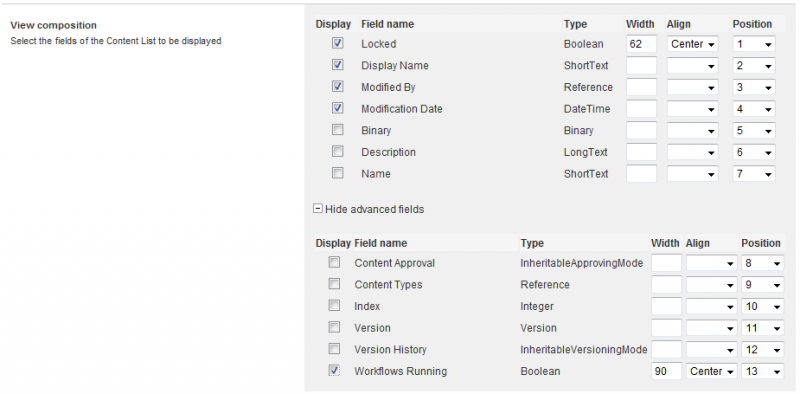Click Width field for Index row
This screenshot has width=800, height=394.
(667, 306)
